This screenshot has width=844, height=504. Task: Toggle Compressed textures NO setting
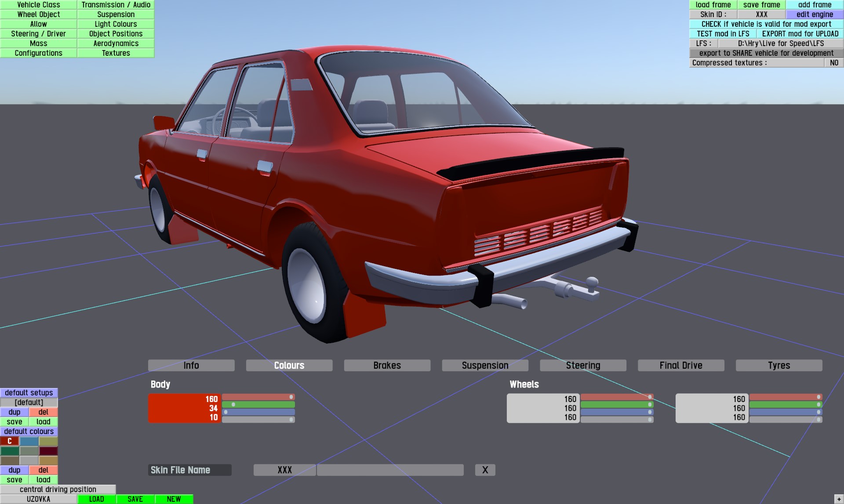click(833, 63)
